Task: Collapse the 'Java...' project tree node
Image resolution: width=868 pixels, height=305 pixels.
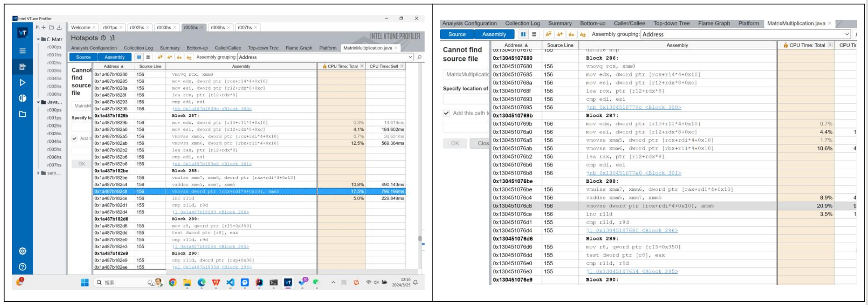Action: (39, 102)
